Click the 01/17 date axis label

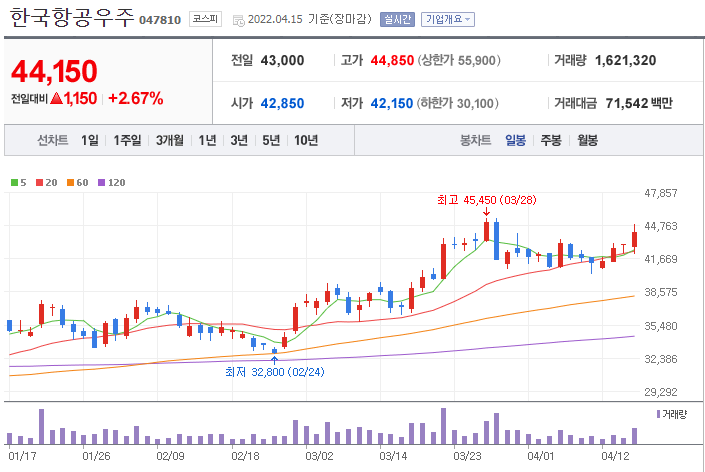pyautogui.click(x=22, y=456)
